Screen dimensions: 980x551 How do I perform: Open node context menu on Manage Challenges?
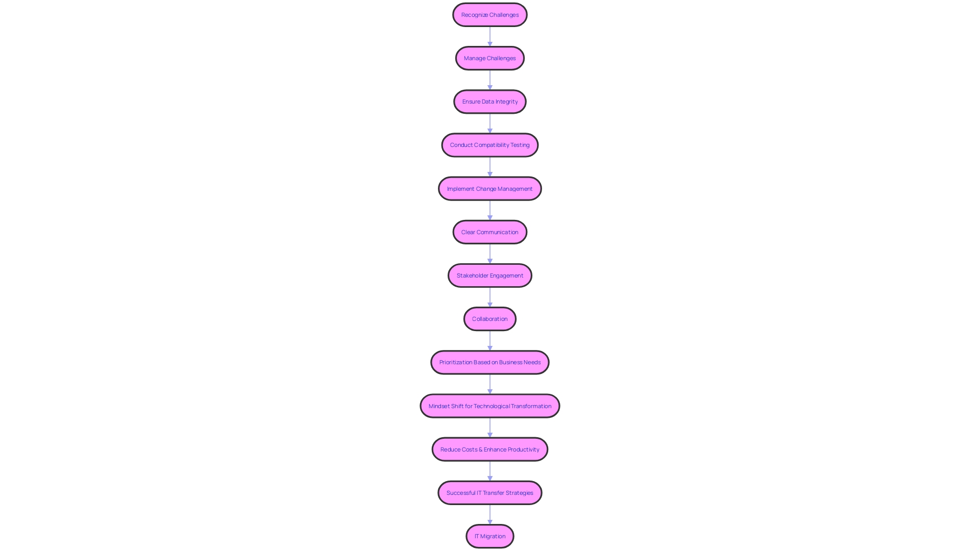[x=490, y=58]
